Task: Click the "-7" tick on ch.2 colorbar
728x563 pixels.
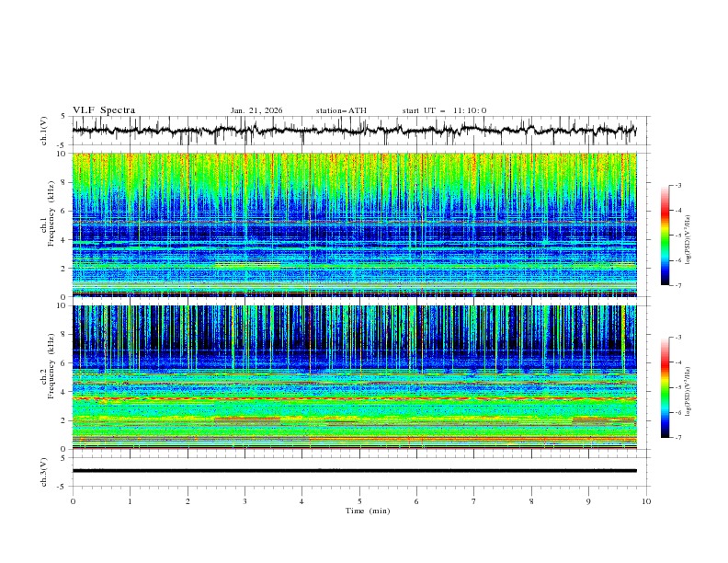Action: (677, 438)
